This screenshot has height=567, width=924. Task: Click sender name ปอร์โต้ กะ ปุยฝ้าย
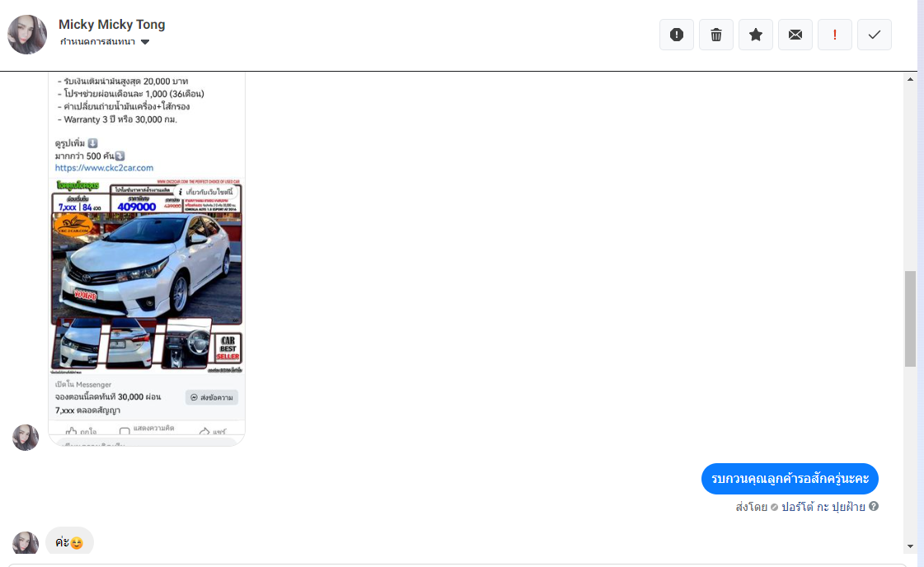coord(823,507)
